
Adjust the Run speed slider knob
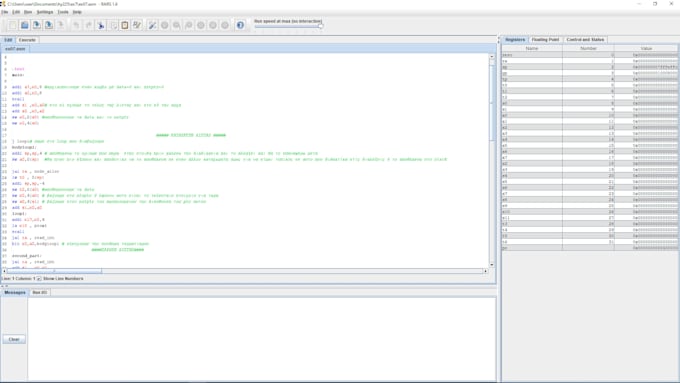[320, 26]
